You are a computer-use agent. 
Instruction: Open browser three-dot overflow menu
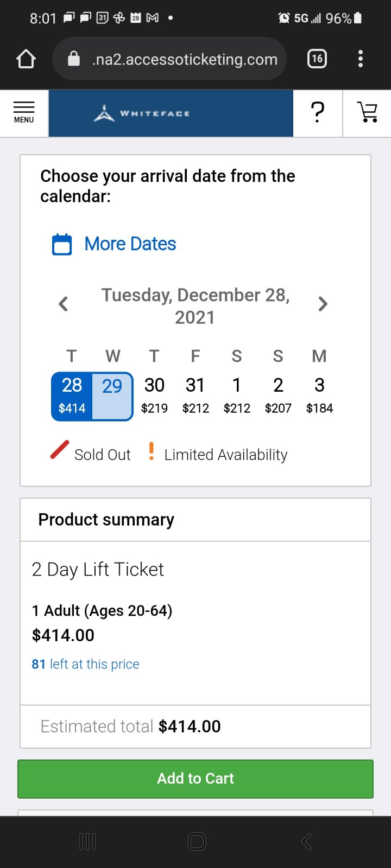361,59
